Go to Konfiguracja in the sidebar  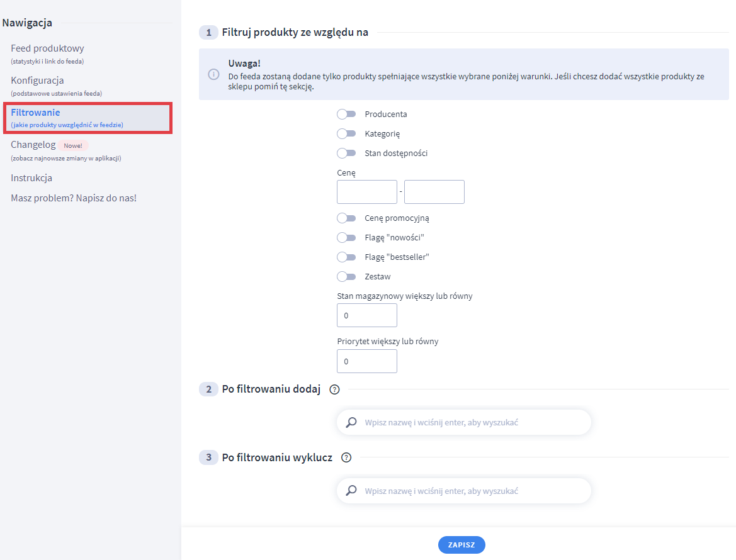click(x=37, y=81)
